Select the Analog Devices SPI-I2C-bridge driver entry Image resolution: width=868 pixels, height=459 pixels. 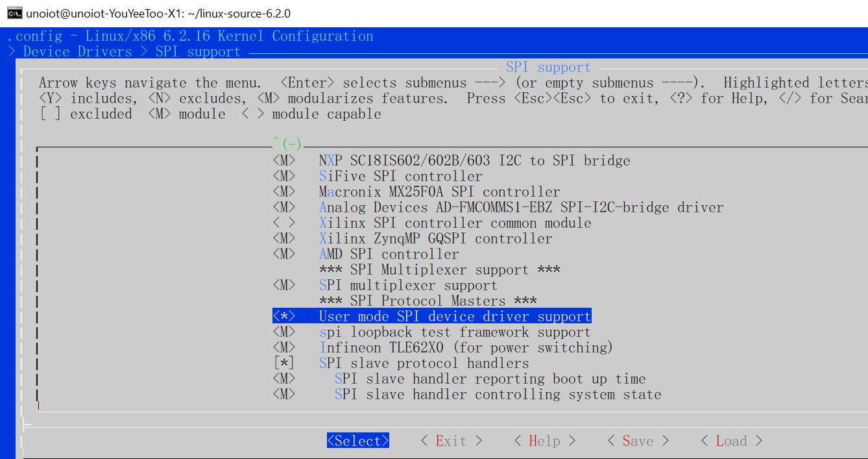[x=522, y=207]
